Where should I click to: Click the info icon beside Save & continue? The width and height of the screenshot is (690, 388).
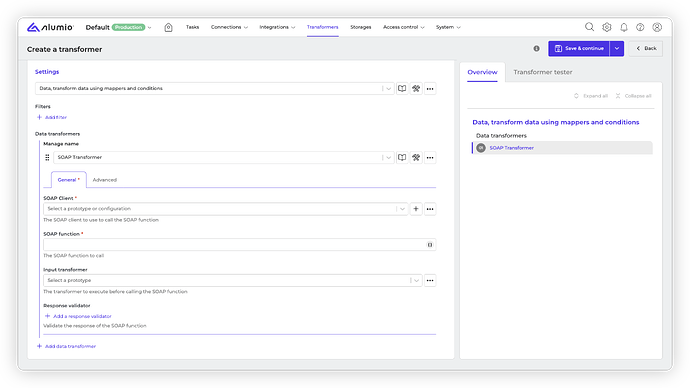click(536, 48)
